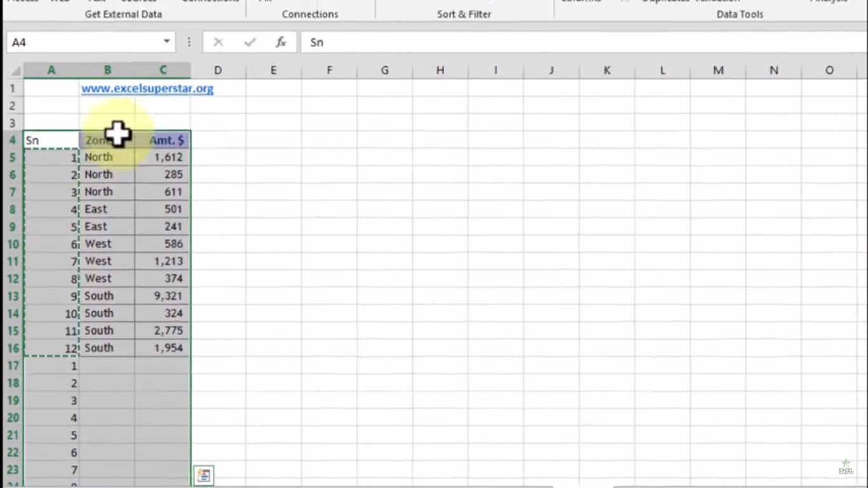Select column G header
The image size is (868, 488).
coord(384,71)
